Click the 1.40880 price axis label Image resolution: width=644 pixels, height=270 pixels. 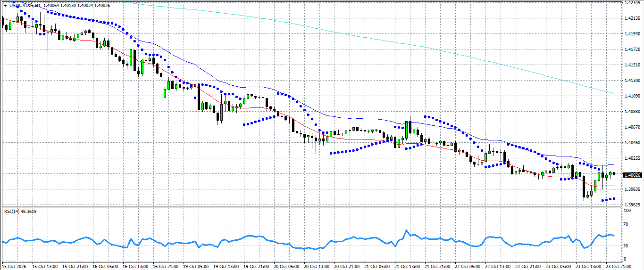632,112
